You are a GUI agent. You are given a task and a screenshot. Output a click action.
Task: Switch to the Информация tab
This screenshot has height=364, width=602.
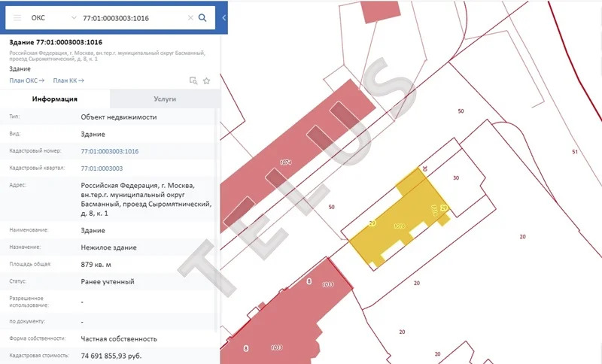point(54,99)
